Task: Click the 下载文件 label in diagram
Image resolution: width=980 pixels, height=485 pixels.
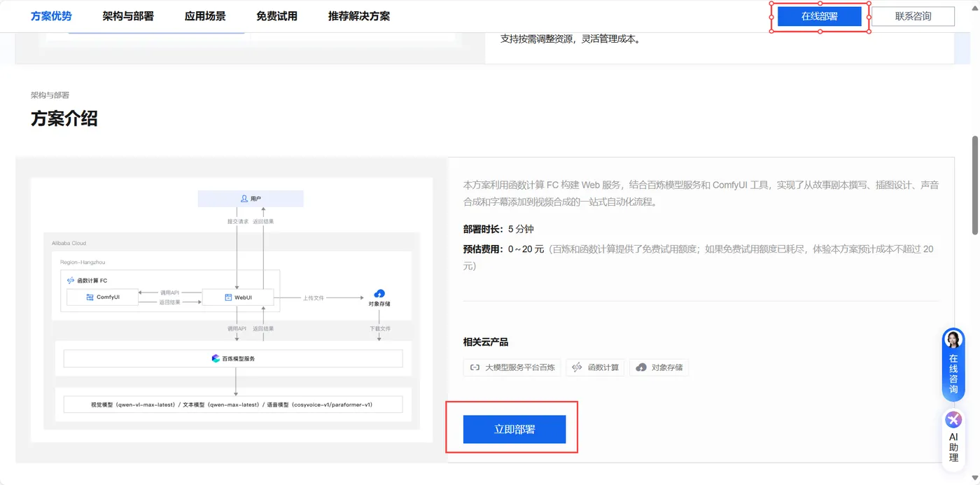Action: (380, 328)
